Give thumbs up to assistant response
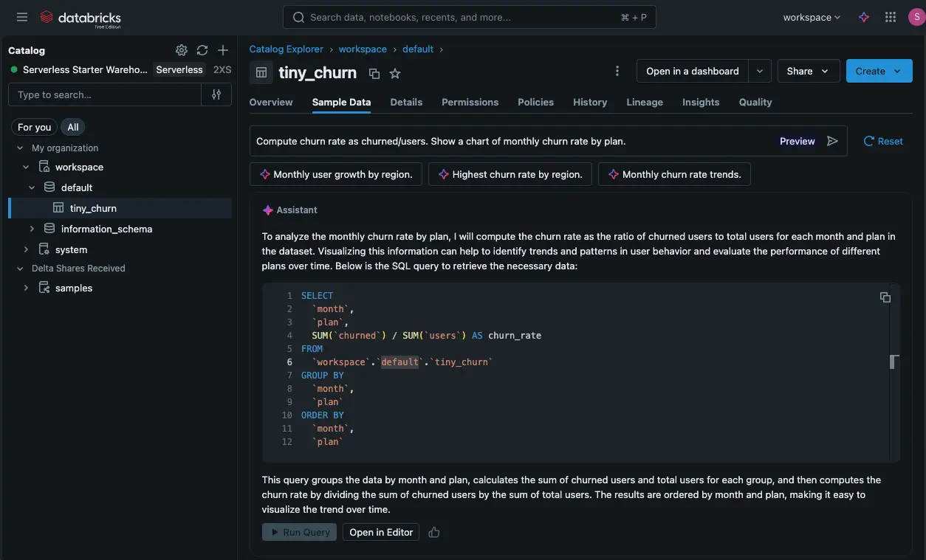The width and height of the screenshot is (926, 560). pyautogui.click(x=433, y=532)
